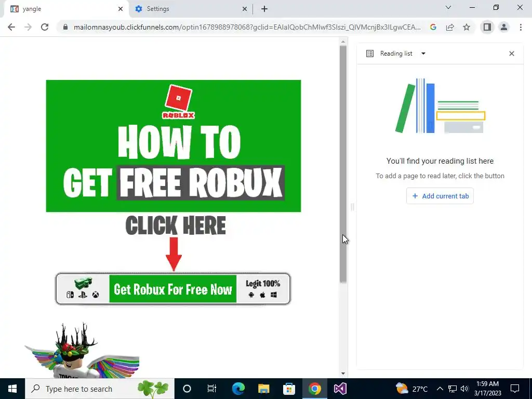
Task: Click the CLICK HERE text
Action: [176, 225]
